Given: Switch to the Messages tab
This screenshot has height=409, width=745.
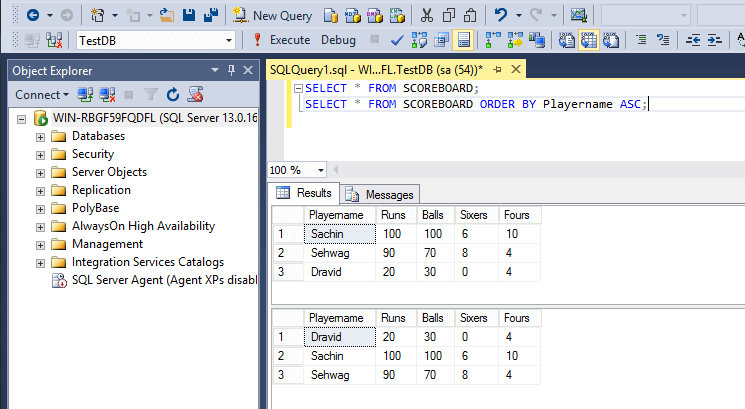Looking at the screenshot, I should 380,194.
